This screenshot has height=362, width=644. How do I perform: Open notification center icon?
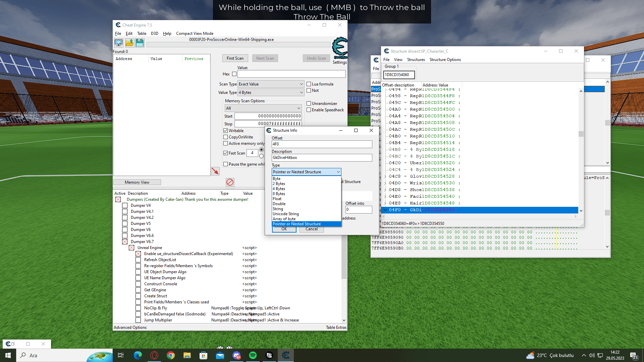pos(634,356)
